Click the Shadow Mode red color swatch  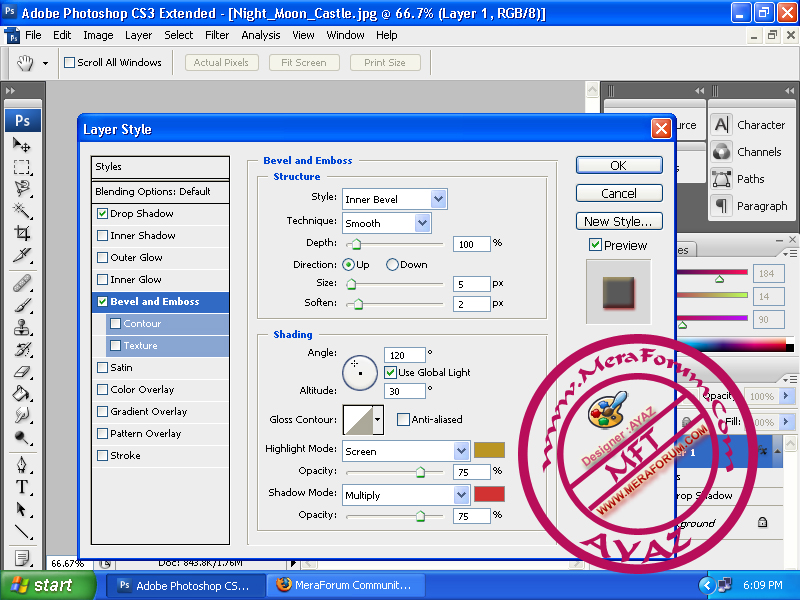489,494
